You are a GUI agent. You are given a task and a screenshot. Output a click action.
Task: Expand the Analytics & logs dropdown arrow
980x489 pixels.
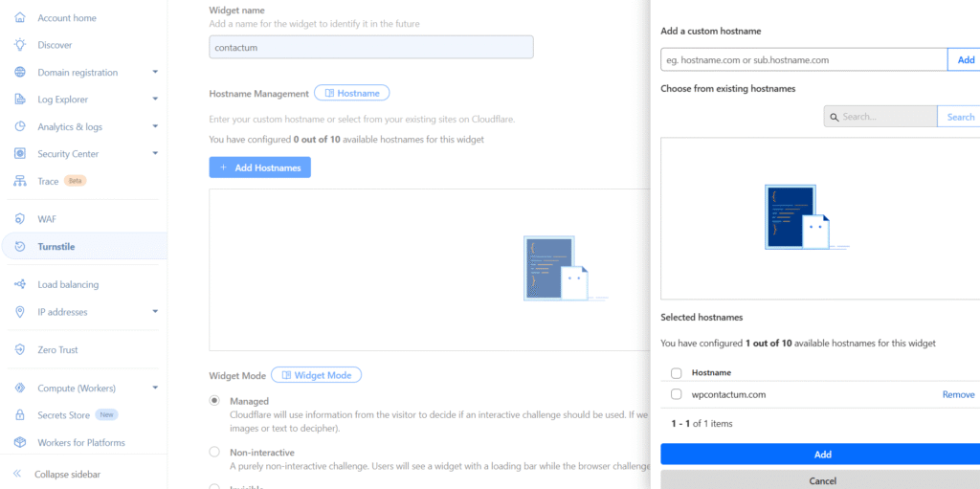(155, 127)
